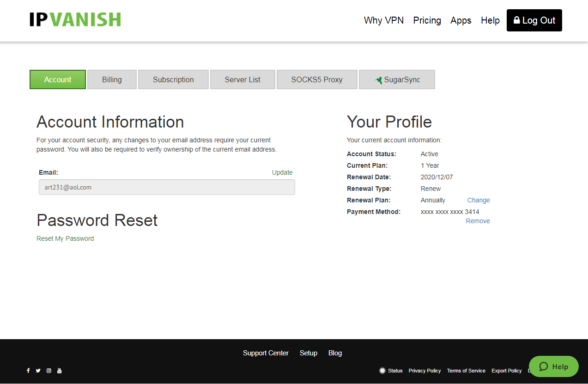Image resolution: width=588 pixels, height=384 pixels.
Task: Open the YouTube social icon
Action: [x=60, y=371]
